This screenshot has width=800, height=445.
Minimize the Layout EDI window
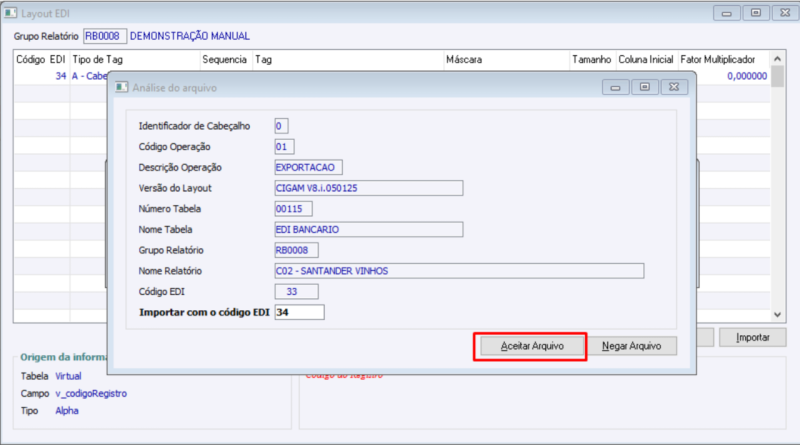coord(727,13)
